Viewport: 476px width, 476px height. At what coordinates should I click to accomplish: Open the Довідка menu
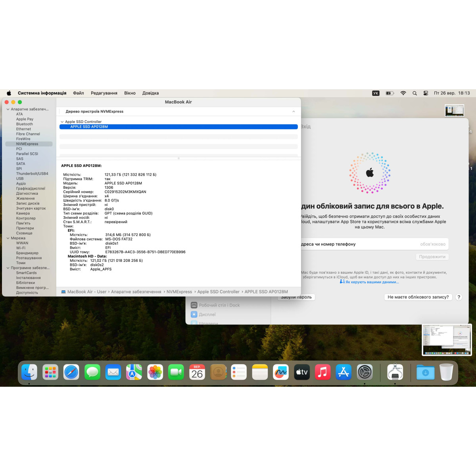pyautogui.click(x=150, y=93)
